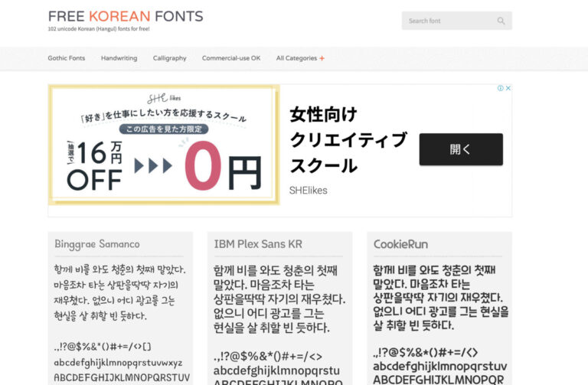Click the Search font input field

click(x=448, y=21)
